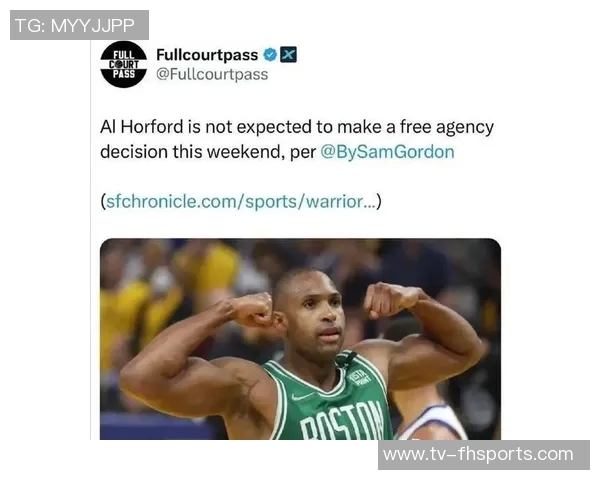Follow the sfchronicle.com sports link
Viewport: 600px width, 480px height.
pyautogui.click(x=241, y=202)
